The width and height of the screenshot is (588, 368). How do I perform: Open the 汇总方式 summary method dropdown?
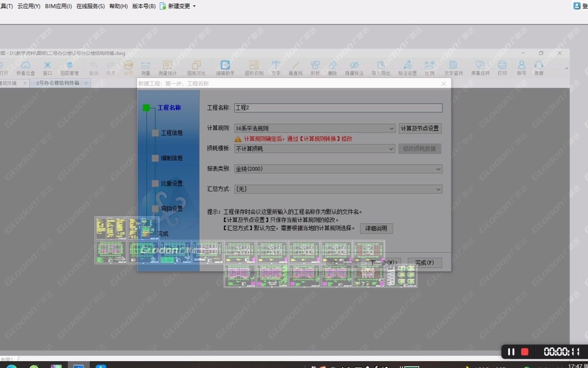(x=438, y=189)
